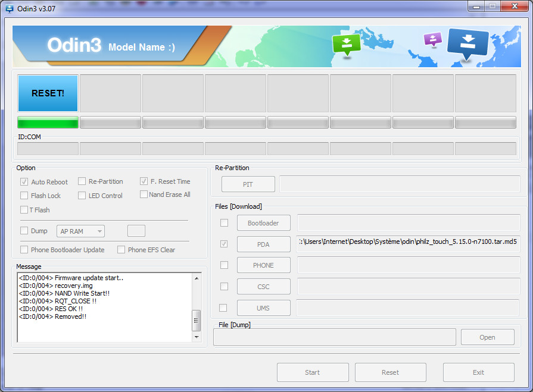Click the CSC file button
Screen dimensions: 533x392
(x=263, y=287)
